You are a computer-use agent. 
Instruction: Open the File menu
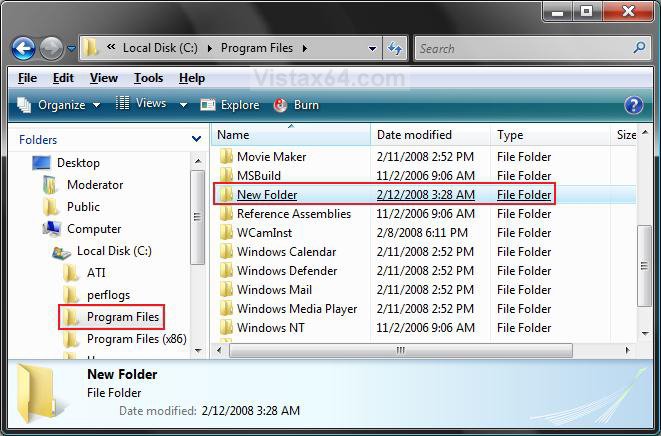tap(27, 78)
